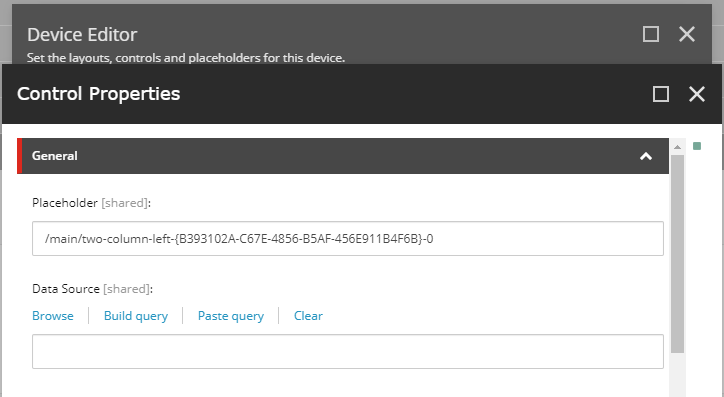Click the scrollbar up arrow
Viewport: 724px width, 397px height.
coord(677,147)
